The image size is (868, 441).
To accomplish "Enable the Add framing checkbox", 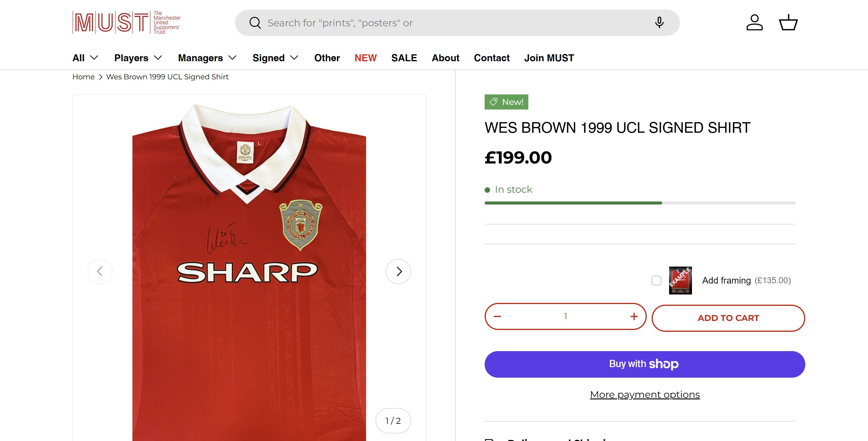I will [x=656, y=281].
